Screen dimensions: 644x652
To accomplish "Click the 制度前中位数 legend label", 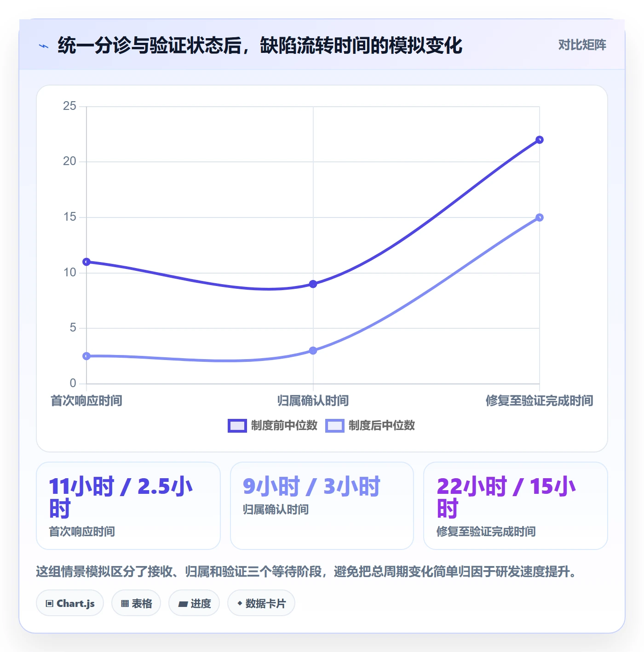I will [x=284, y=425].
